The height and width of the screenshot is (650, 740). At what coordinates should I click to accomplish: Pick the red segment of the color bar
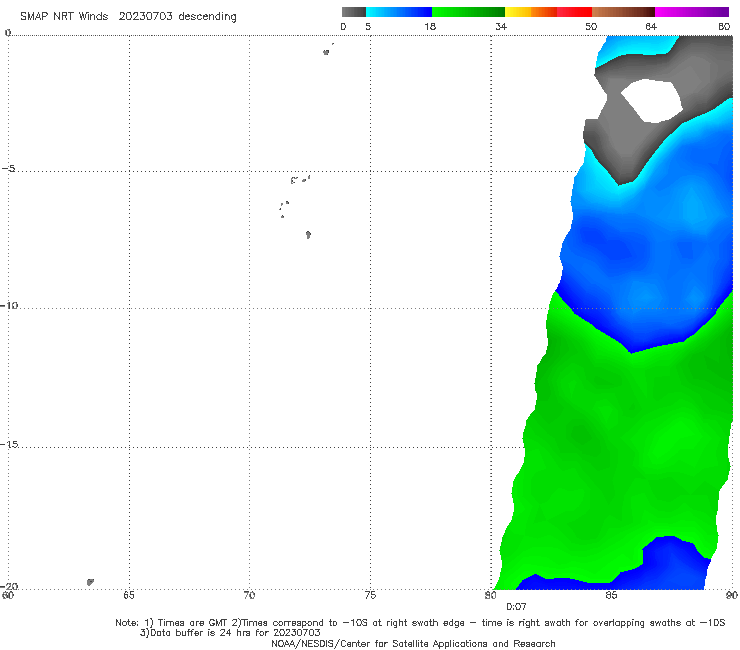pos(574,12)
